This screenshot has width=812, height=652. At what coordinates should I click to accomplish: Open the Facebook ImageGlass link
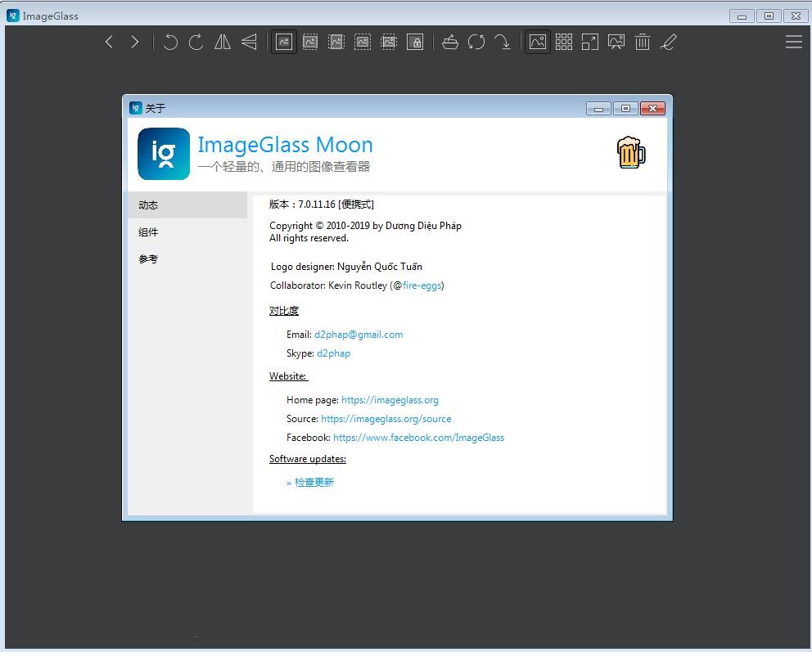click(x=418, y=438)
